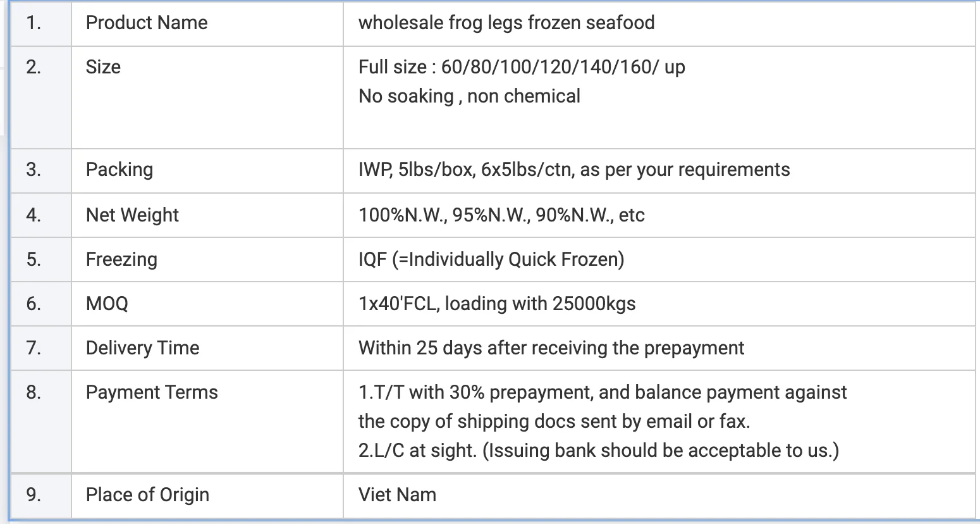Viewport: 980px width, 524px height.
Task: Select the "Freezing" row label
Action: [121, 259]
